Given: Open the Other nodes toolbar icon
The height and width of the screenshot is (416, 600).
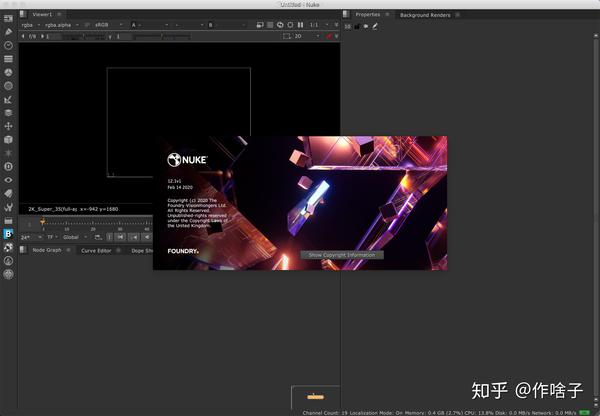Looking at the screenshot, I should click(8, 220).
